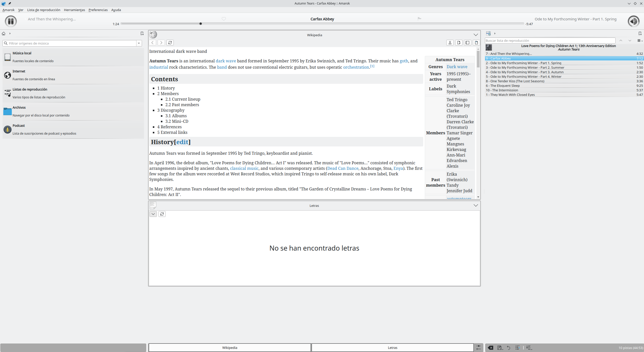Open the save playlist dropdown
This screenshot has height=352, width=644.
tap(500, 348)
